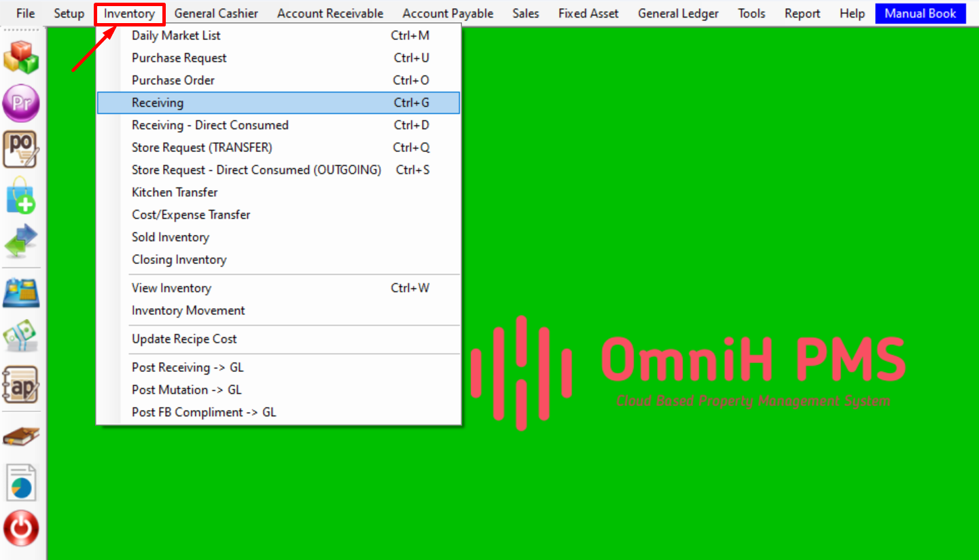Viewport: 979px width, 560px height.
Task: Choose Purchase Request from Inventory menu
Action: (x=279, y=58)
